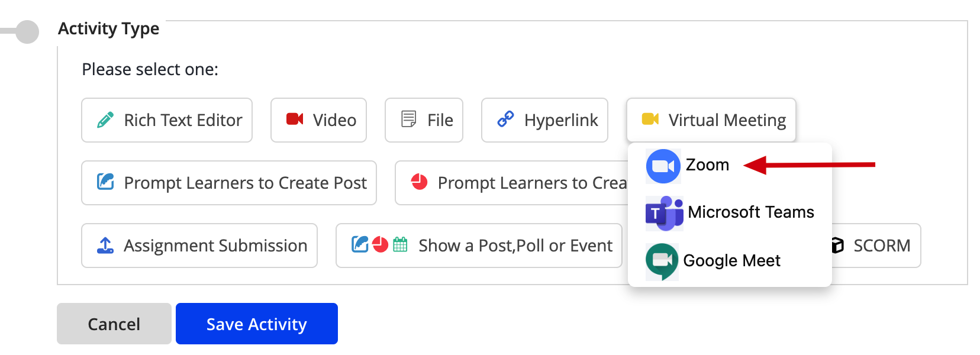Click the red pie chart poll icon
The width and height of the screenshot is (980, 355).
pyautogui.click(x=420, y=182)
